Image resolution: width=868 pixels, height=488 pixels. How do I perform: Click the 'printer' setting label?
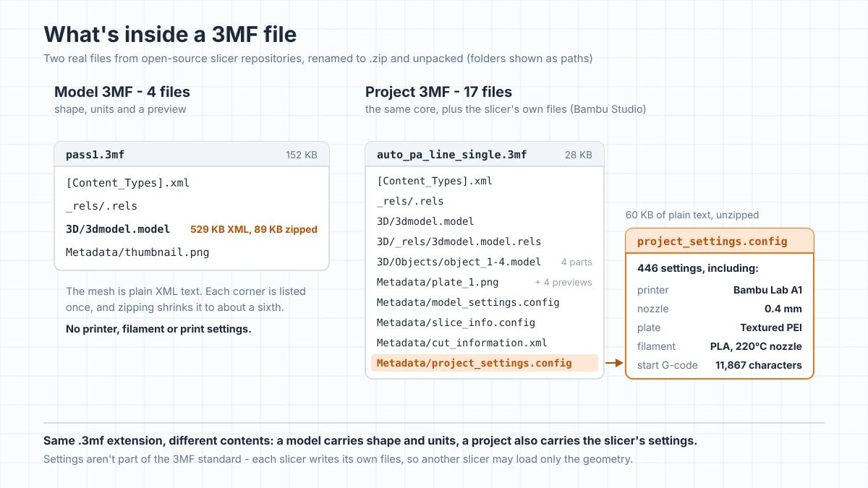point(653,290)
